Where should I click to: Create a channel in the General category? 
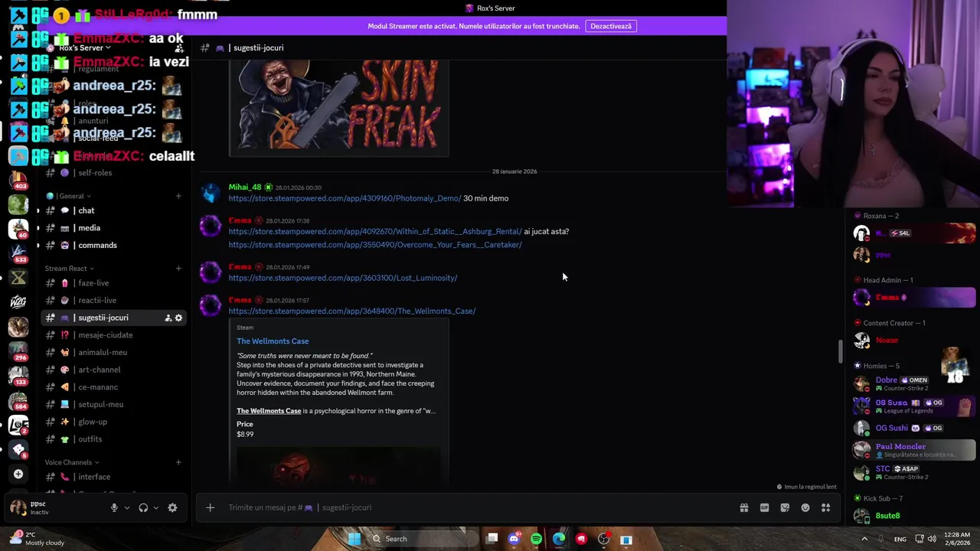[x=178, y=196]
